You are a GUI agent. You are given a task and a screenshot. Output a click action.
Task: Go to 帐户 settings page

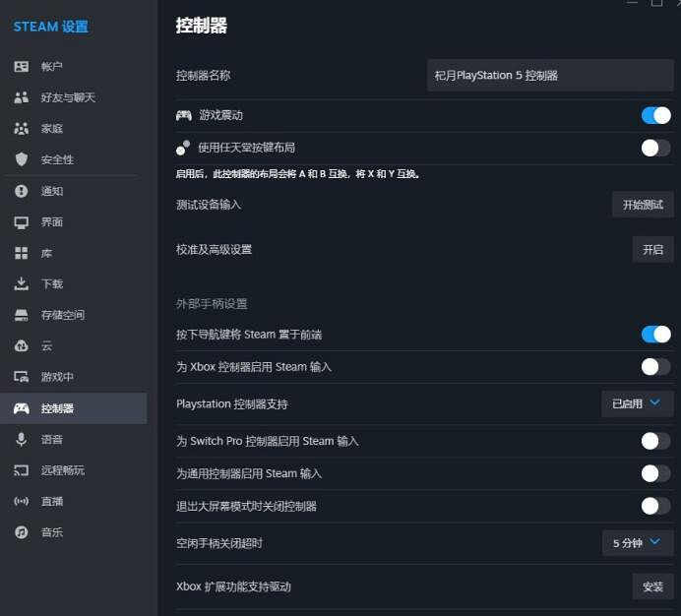52,67
